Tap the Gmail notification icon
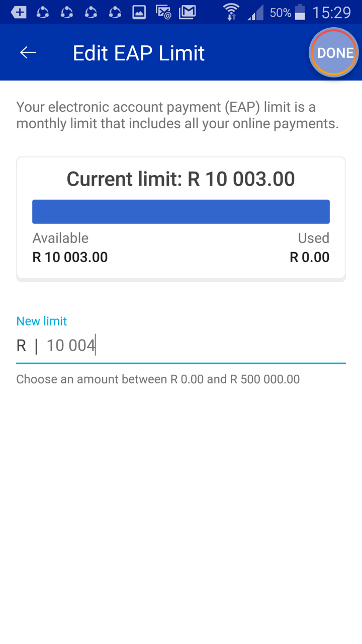Image resolution: width=362 pixels, height=644 pixels. (x=187, y=12)
